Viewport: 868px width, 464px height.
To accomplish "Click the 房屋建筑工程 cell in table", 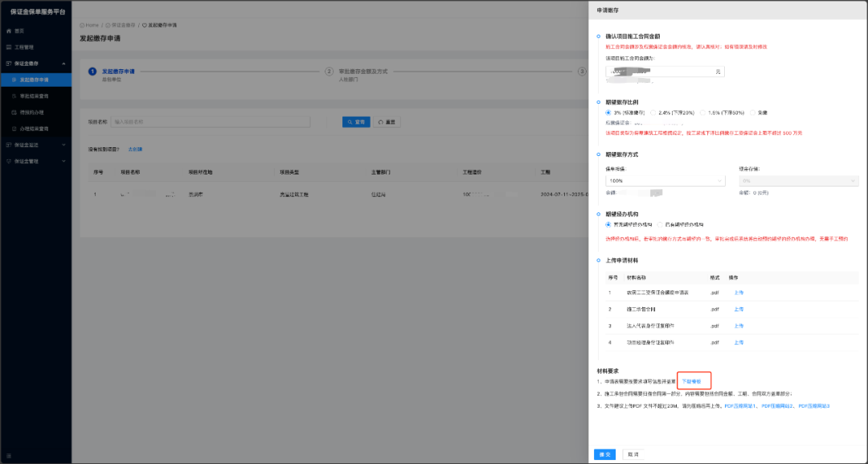I will coord(294,195).
